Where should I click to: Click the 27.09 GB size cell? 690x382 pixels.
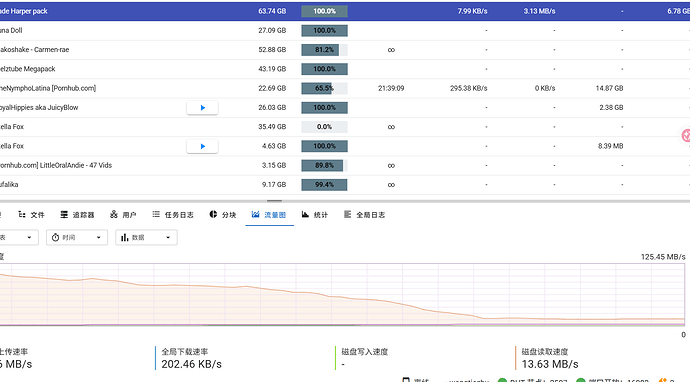[272, 30]
